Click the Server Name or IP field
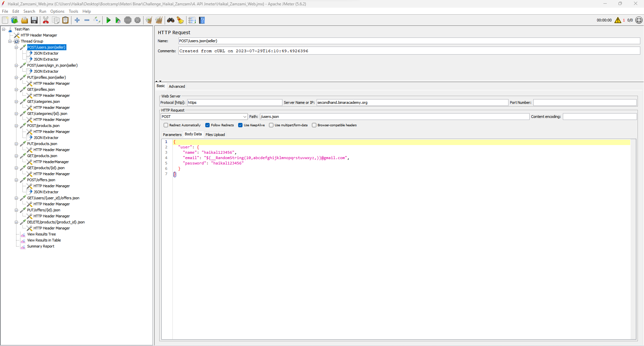 (412, 102)
